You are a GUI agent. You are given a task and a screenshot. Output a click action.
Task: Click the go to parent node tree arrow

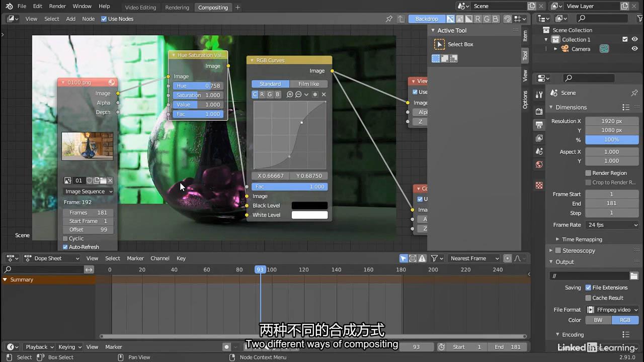point(400,19)
